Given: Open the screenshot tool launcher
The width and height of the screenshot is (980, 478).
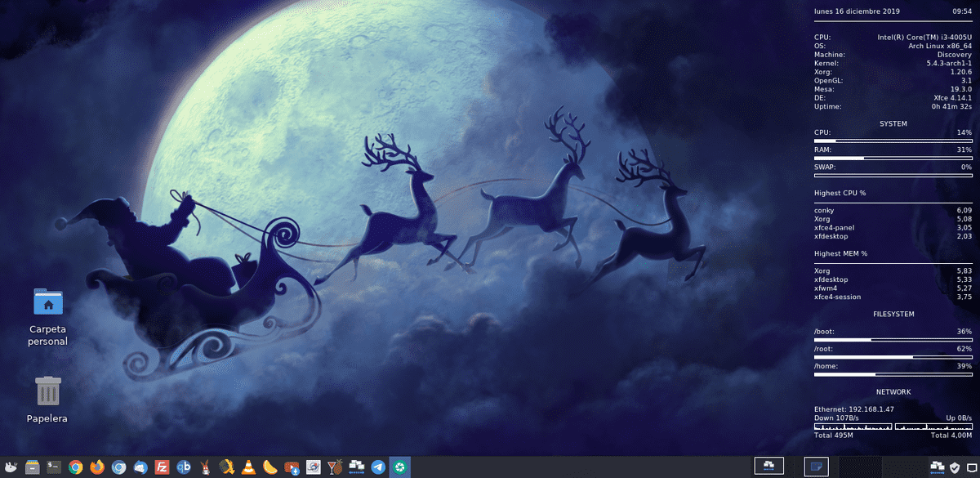Looking at the screenshot, I should pos(314,467).
